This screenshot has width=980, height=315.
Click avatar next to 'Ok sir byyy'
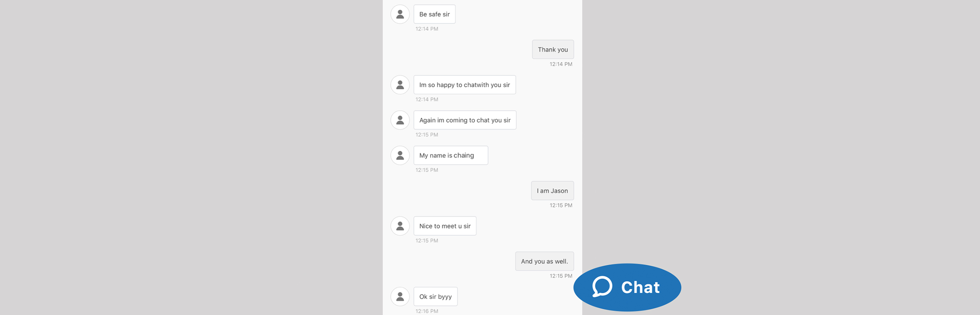400,296
